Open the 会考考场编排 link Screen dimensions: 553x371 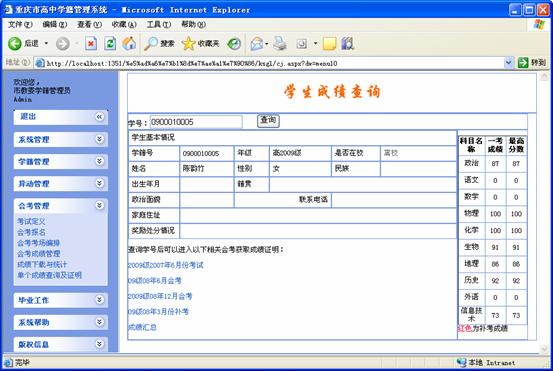(38, 243)
